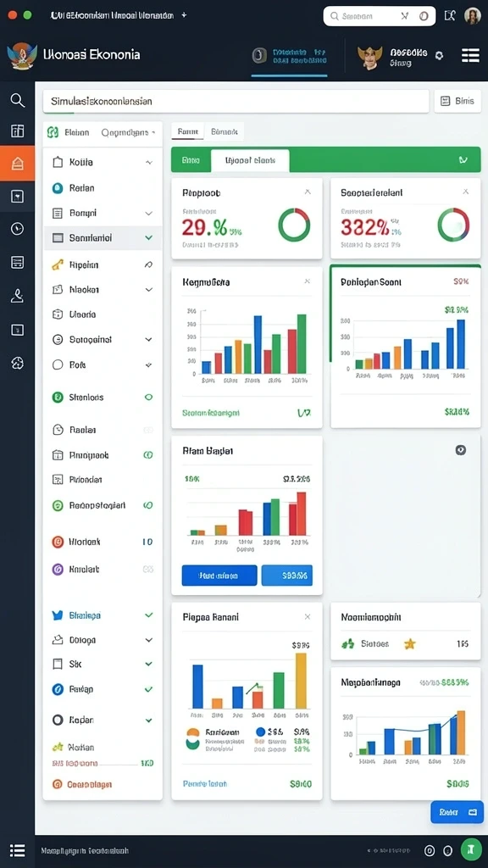Viewport: 488px width, 868px height.
Task: Expand the Bonqni row chevron
Action: click(x=148, y=213)
